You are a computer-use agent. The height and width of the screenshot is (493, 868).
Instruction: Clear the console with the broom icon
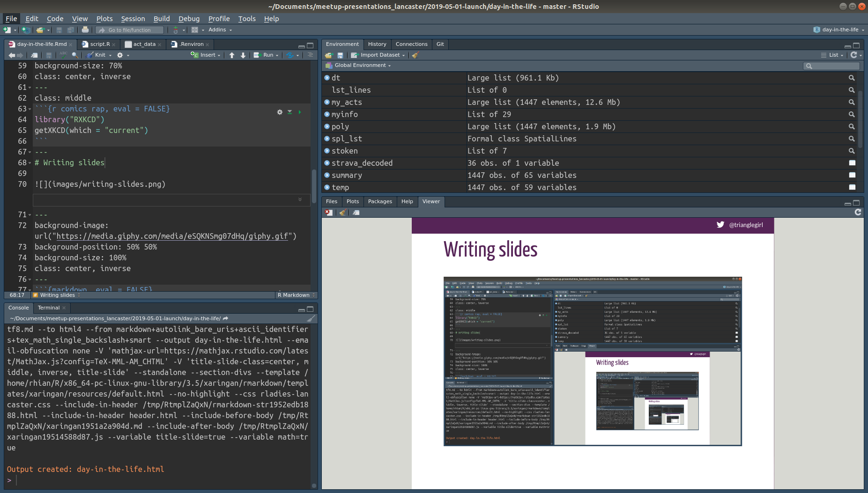311,318
